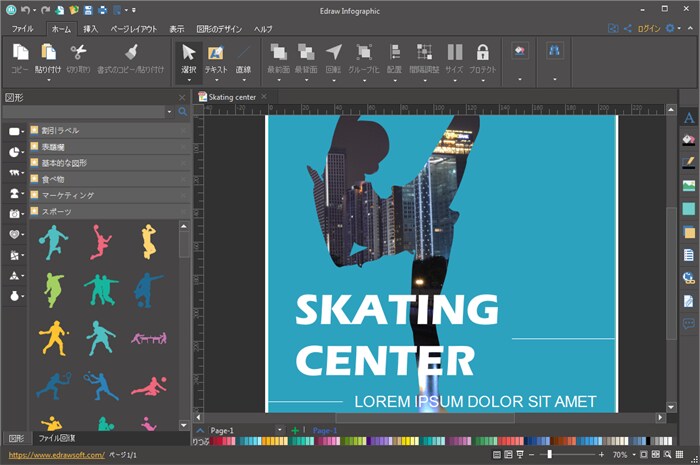Click the ログイン login button
The height and width of the screenshot is (465, 700).
[649, 29]
